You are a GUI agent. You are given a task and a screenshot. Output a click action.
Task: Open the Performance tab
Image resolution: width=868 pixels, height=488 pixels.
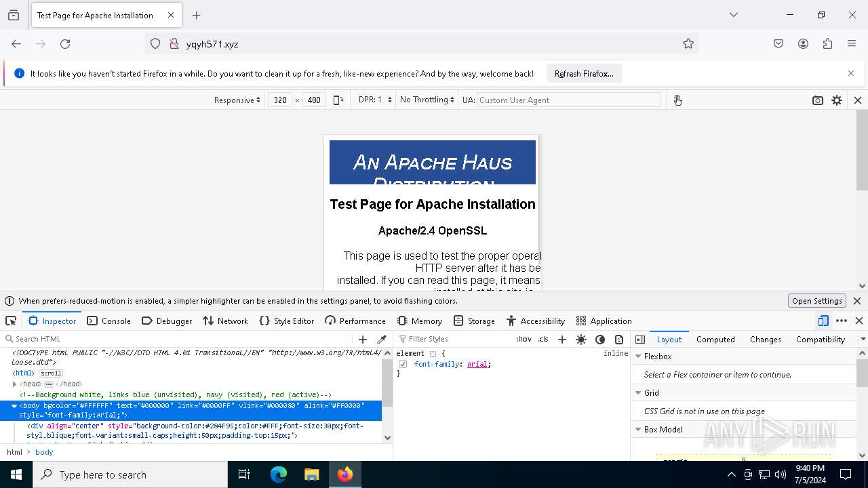point(355,321)
